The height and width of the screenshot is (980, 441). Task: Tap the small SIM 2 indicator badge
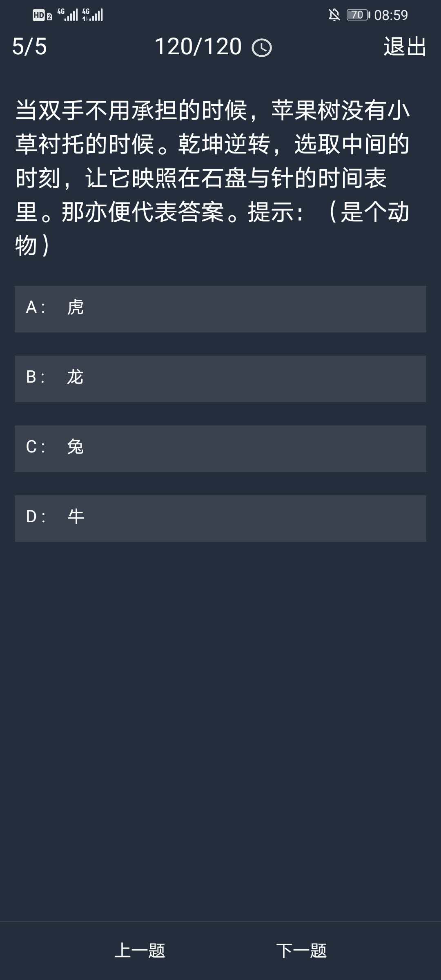49,17
